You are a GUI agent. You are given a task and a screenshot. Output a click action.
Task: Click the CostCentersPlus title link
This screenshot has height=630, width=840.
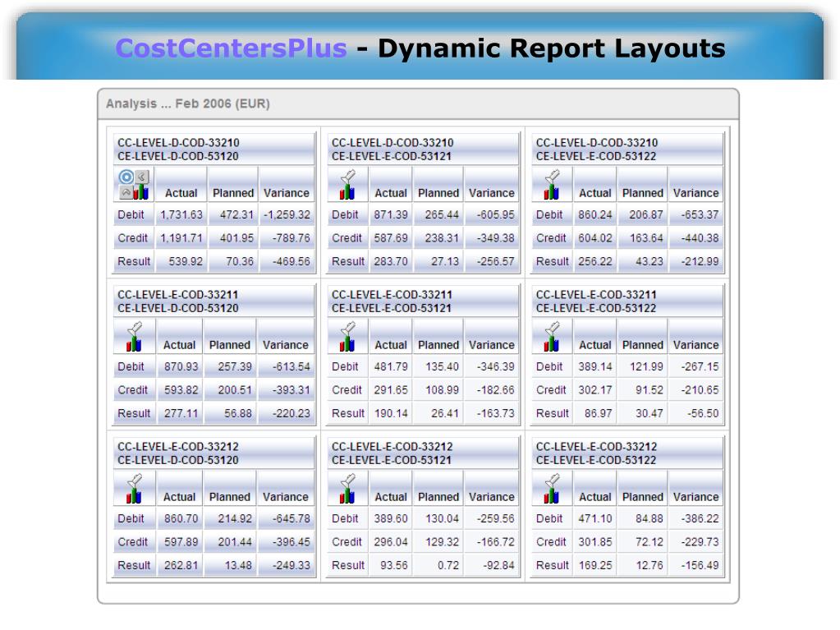tap(231, 48)
